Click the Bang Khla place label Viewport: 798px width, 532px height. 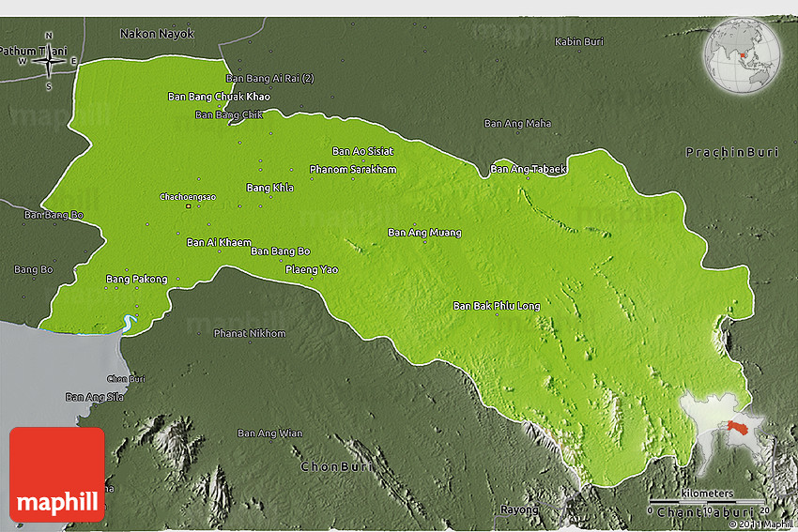(x=269, y=188)
